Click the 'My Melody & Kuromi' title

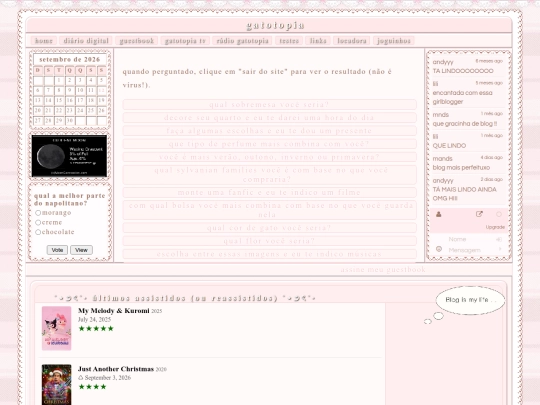114,311
